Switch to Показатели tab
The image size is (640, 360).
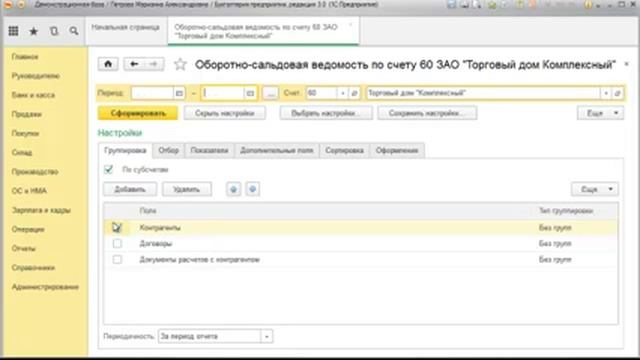(x=209, y=151)
